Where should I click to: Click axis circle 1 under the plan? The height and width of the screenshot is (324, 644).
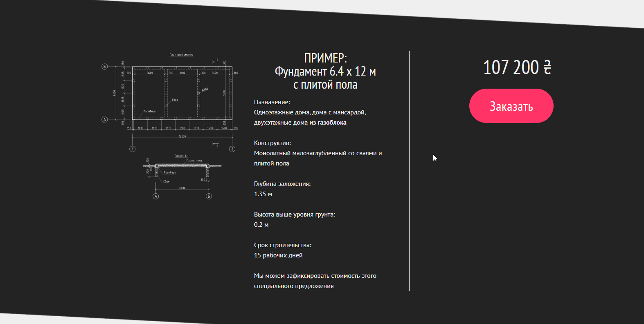tap(132, 149)
